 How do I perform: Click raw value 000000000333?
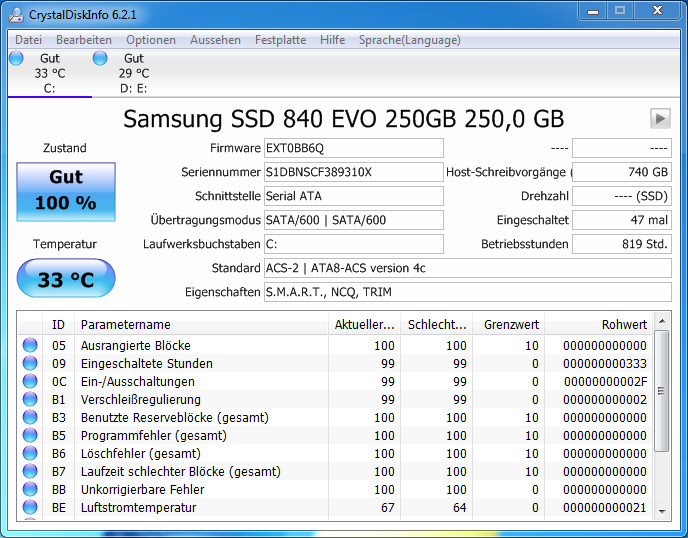click(x=605, y=364)
